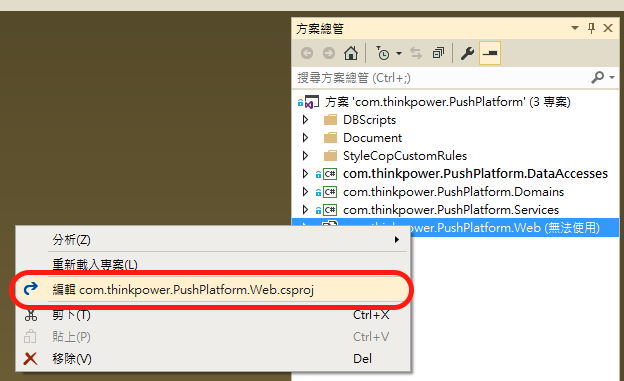Open Properties with the wrench icon

coord(467,53)
